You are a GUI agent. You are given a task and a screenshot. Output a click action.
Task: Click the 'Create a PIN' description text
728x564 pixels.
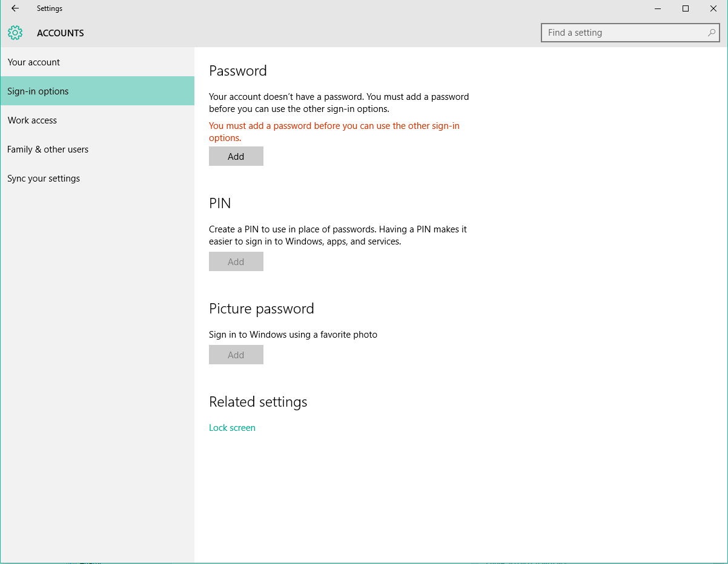pos(338,235)
